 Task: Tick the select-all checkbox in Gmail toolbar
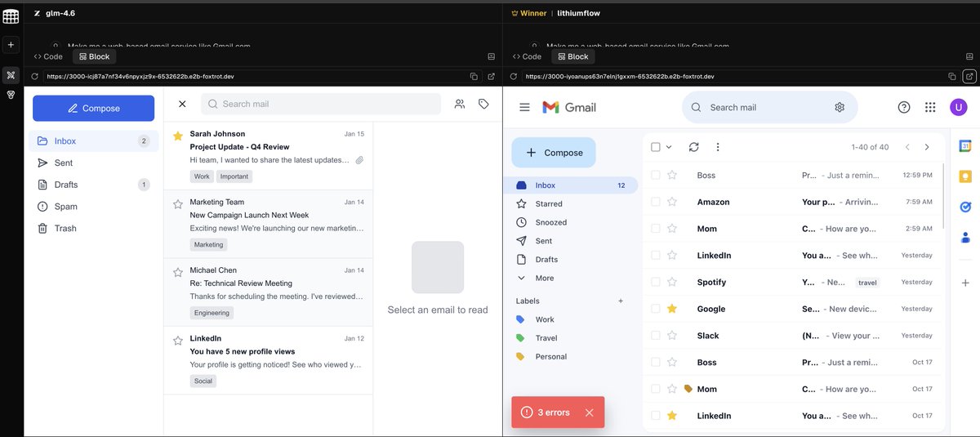point(655,147)
